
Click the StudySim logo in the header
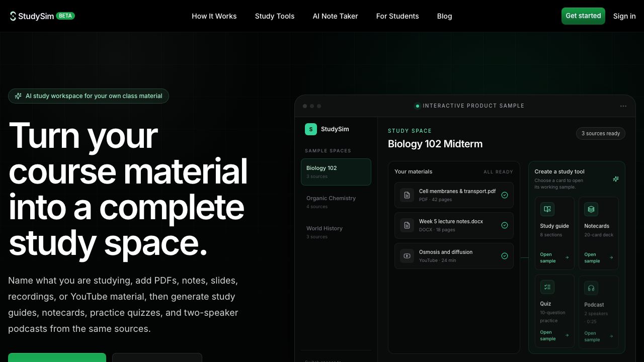coord(32,16)
